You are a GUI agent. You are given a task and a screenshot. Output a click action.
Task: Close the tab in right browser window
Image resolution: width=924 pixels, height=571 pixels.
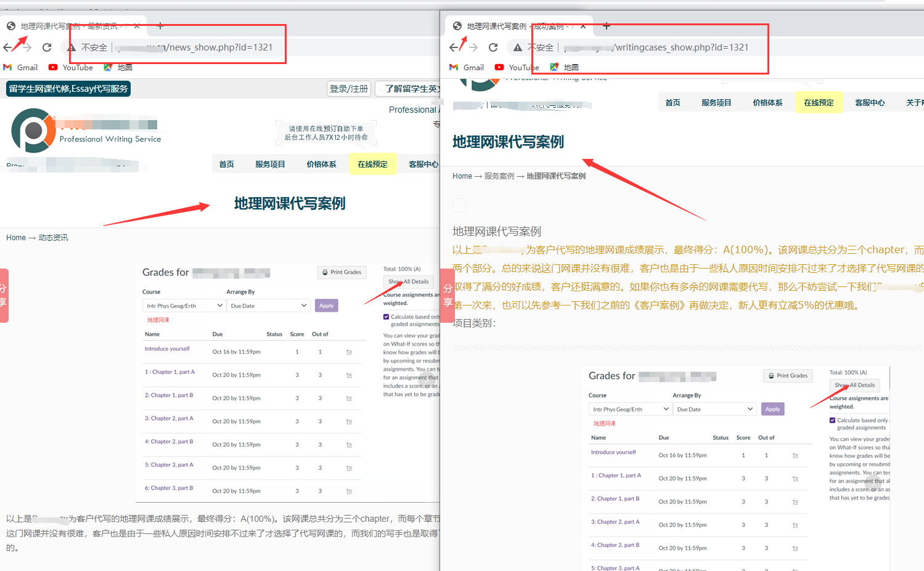[583, 26]
